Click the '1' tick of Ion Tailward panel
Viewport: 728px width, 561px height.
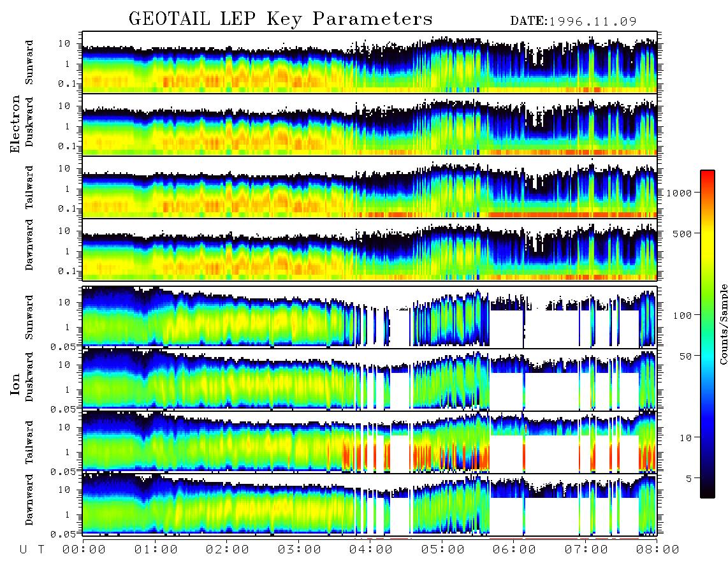point(68,452)
